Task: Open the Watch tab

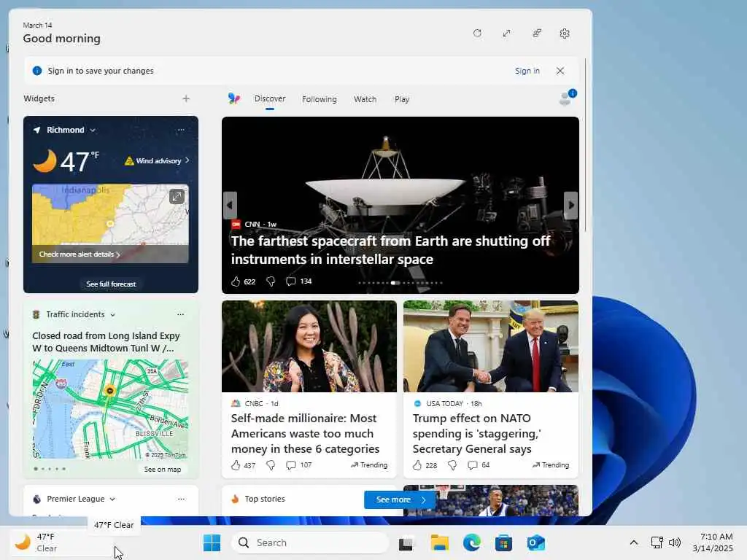Action: click(365, 99)
